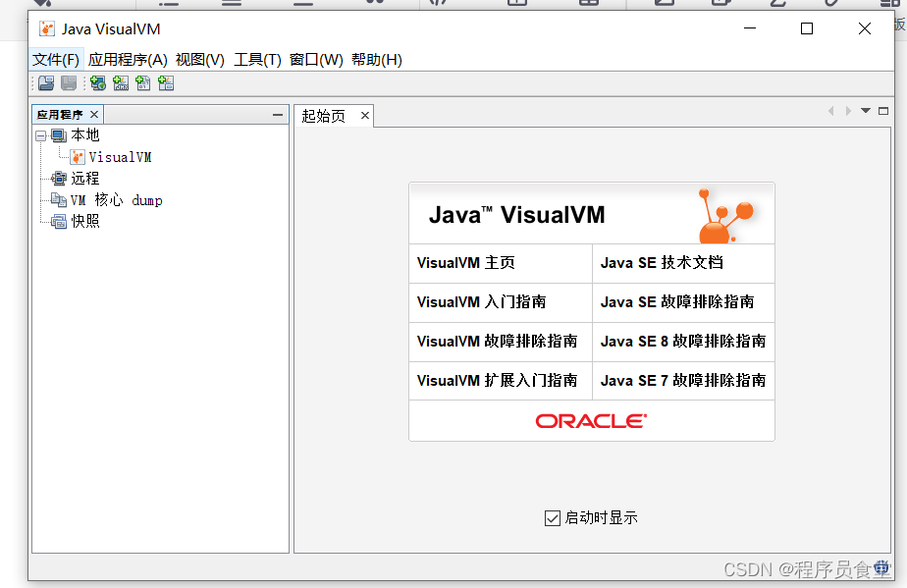Click the Oracle logo
Image resolution: width=907 pixels, height=588 pixels.
(591, 421)
